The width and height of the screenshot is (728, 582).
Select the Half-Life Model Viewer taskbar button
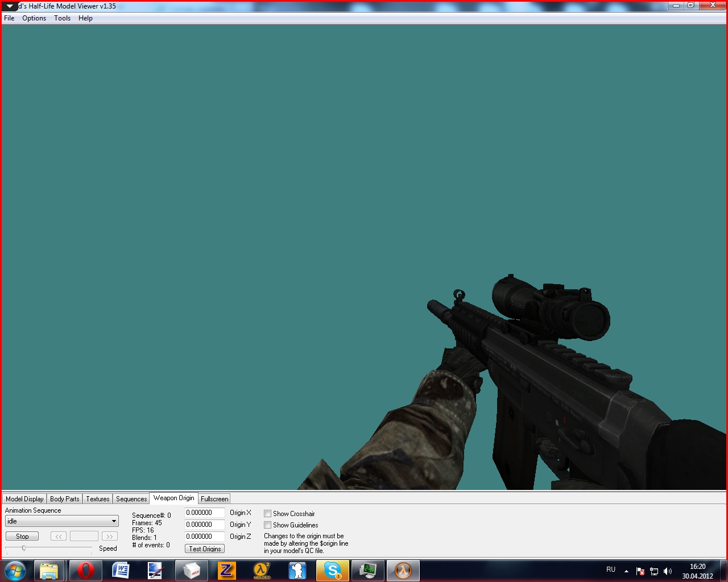click(403, 570)
